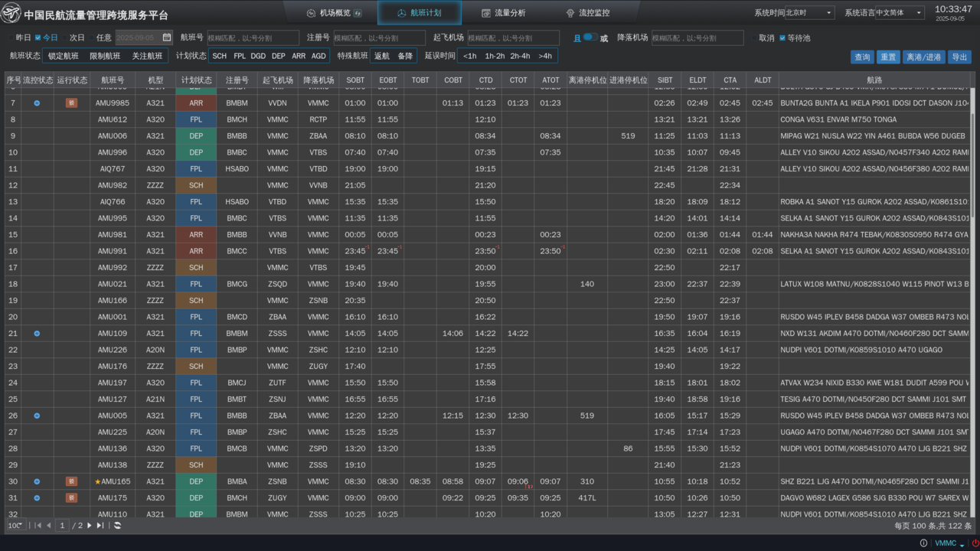Uncheck the 等待池 checkbox

tap(782, 38)
